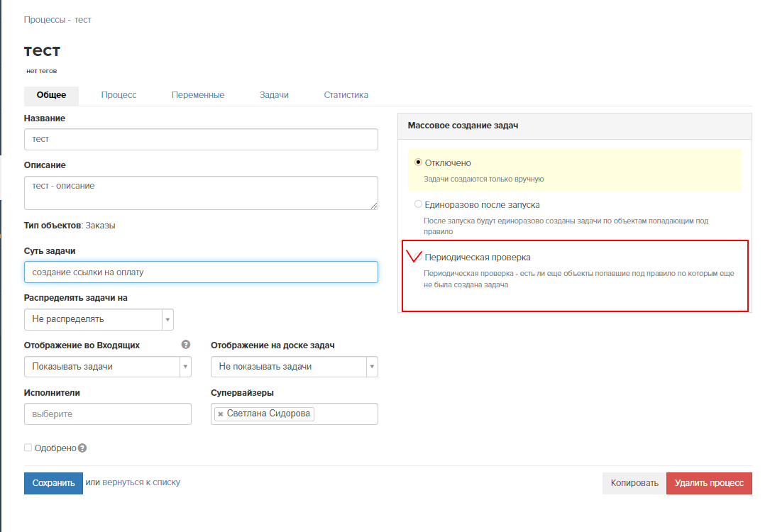Image resolution: width=770 pixels, height=532 pixels.
Task: Open the Распределять задачи на dropdown
Action: pyautogui.click(x=99, y=319)
